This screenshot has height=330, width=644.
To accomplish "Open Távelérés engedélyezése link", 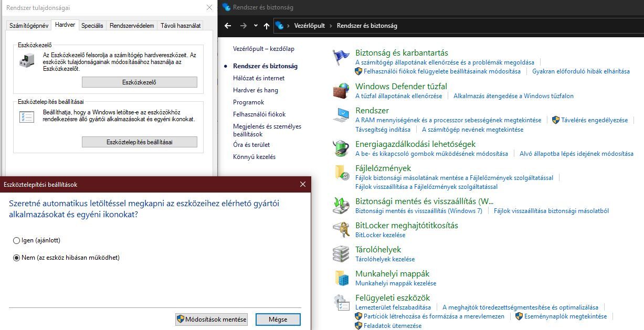I will tap(594, 120).
